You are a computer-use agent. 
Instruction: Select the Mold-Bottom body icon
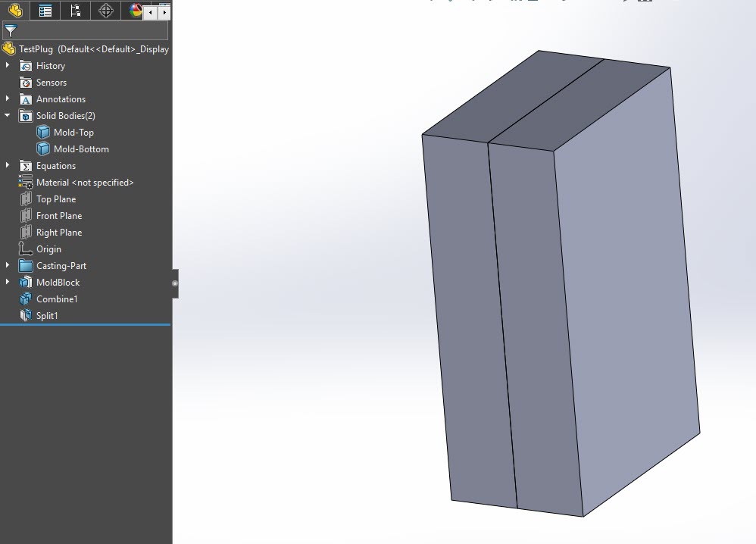point(43,149)
